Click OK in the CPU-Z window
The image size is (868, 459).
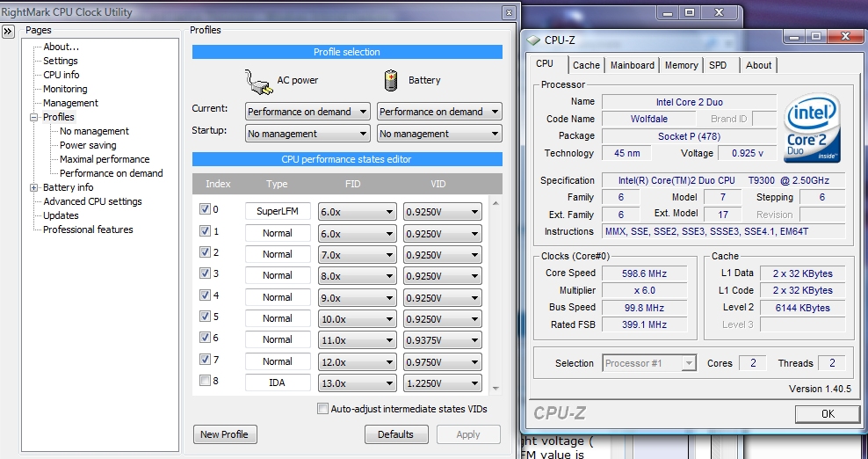click(827, 413)
